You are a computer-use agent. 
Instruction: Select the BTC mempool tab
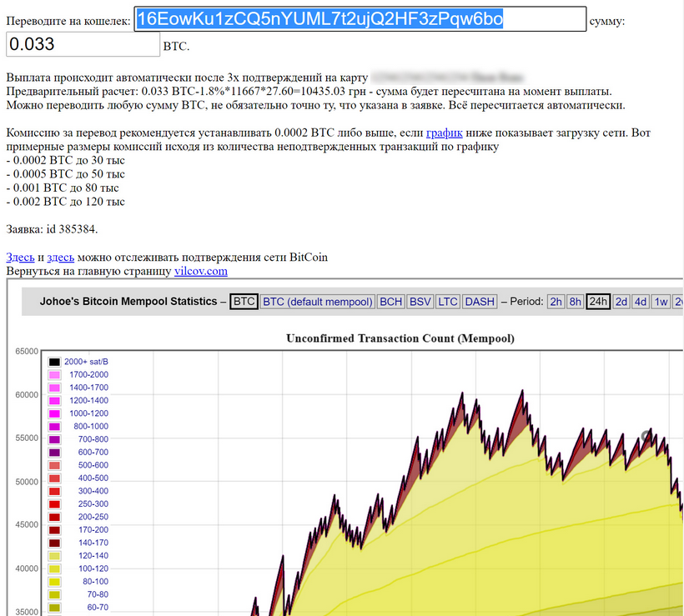(x=244, y=302)
